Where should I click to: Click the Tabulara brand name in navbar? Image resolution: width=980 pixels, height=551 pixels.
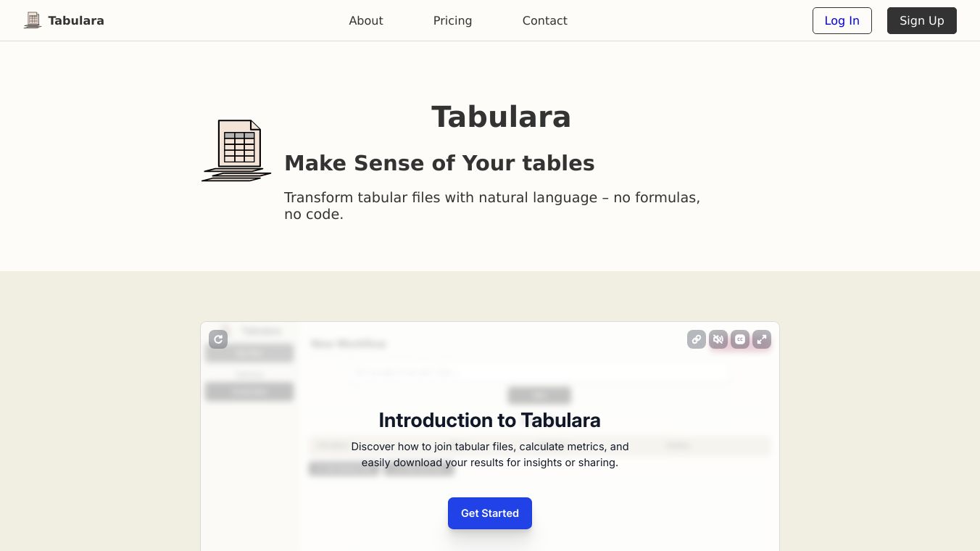coord(76,20)
